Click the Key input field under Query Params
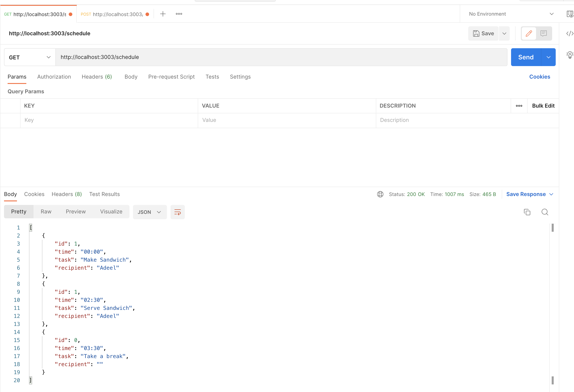Viewport: 574px width, 392px height. [109, 120]
